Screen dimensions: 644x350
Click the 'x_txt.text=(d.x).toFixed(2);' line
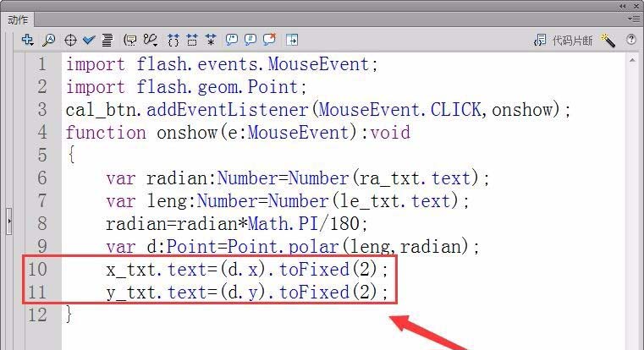(x=247, y=270)
